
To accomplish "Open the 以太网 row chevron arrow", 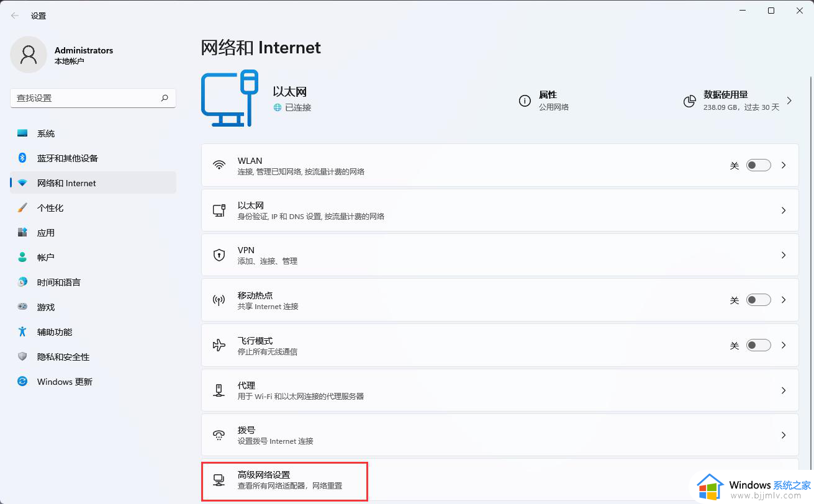I will click(784, 210).
